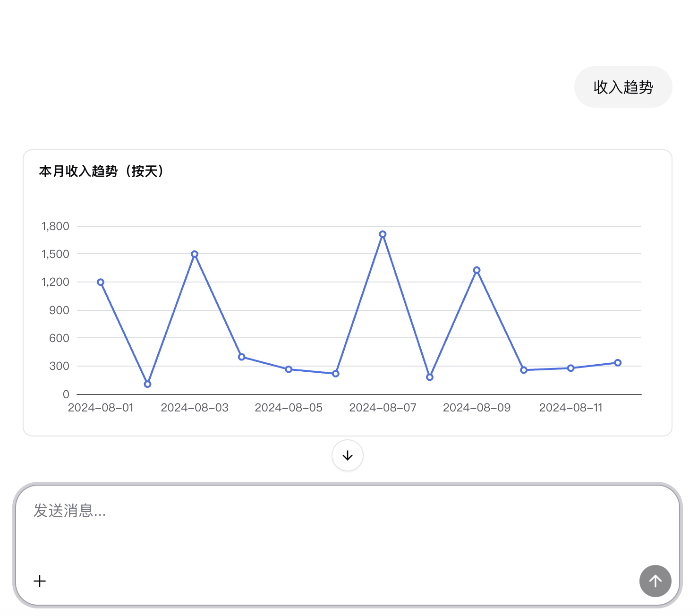Select the lowest data point after 2024-08-01
Image resolution: width=698 pixels, height=616 pixels.
pyautogui.click(x=147, y=384)
